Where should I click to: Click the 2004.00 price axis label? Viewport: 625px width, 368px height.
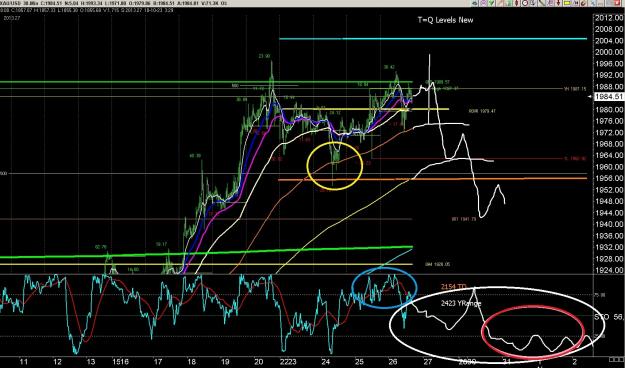(609, 41)
